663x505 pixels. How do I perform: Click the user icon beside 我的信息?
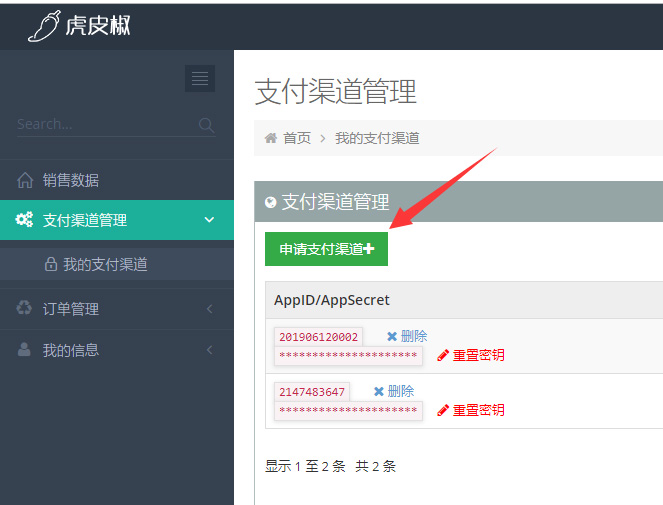(x=25, y=350)
